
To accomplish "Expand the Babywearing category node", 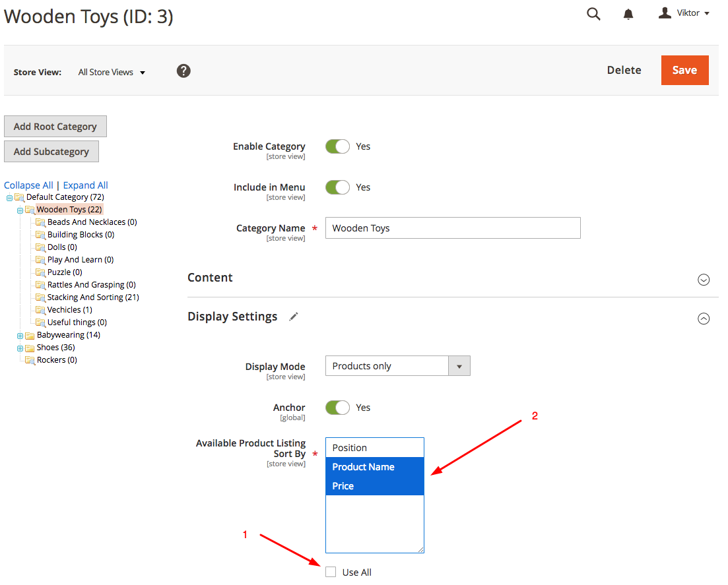I will coord(20,336).
